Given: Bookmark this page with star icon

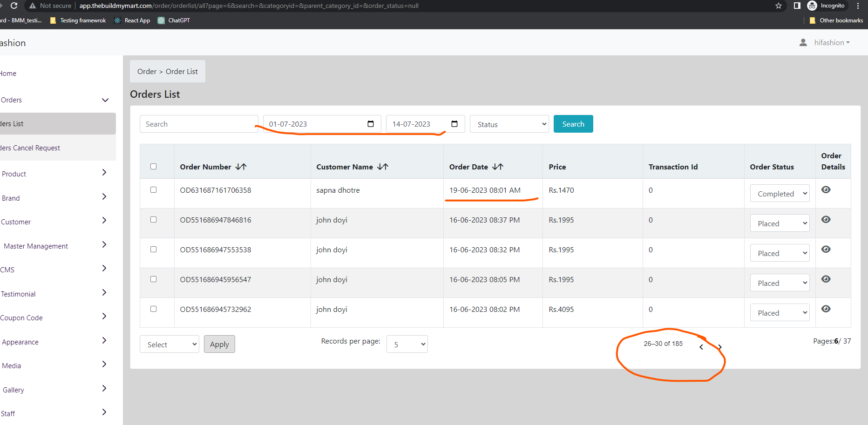Looking at the screenshot, I should (779, 6).
